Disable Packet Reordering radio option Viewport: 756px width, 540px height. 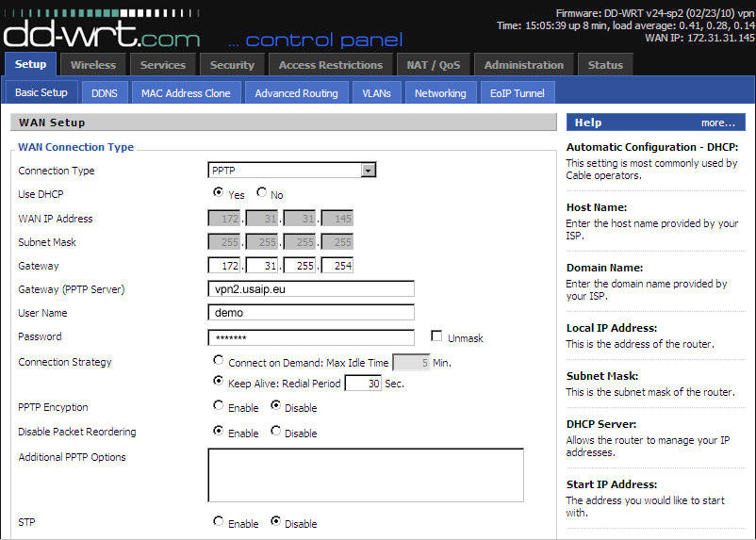pos(276,432)
